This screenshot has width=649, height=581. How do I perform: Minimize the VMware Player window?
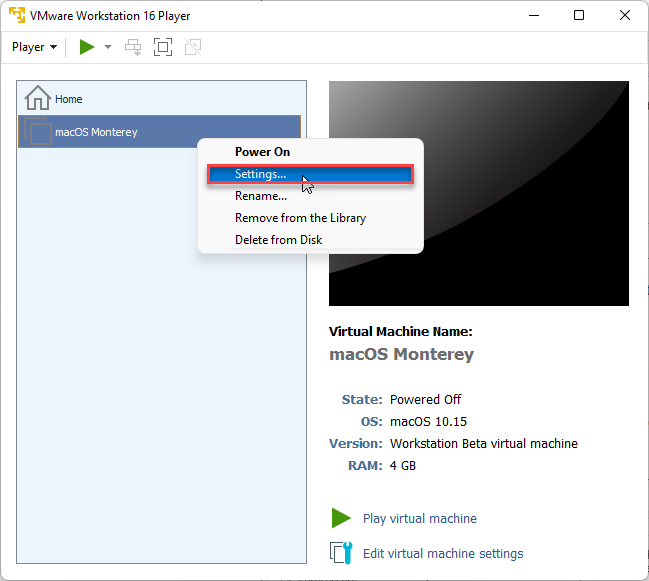[534, 15]
